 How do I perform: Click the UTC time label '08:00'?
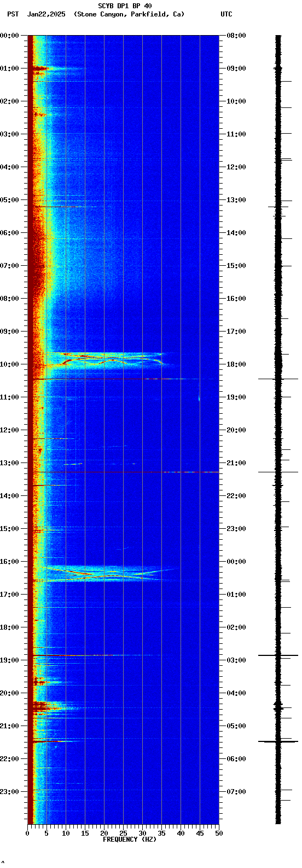(x=236, y=36)
